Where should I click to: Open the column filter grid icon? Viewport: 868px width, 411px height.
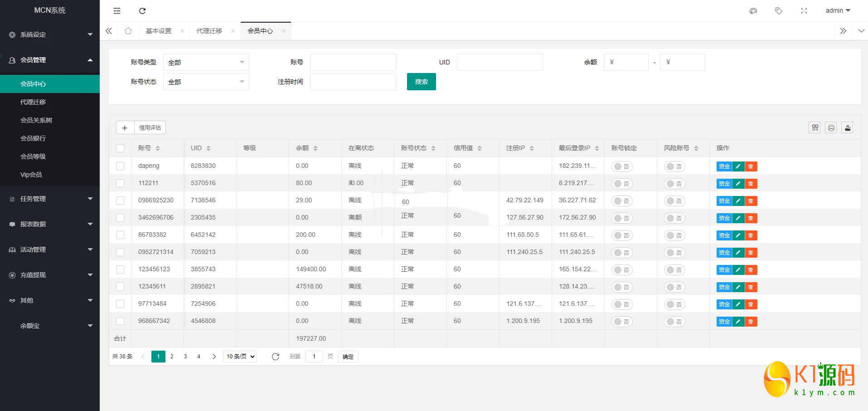coord(815,128)
